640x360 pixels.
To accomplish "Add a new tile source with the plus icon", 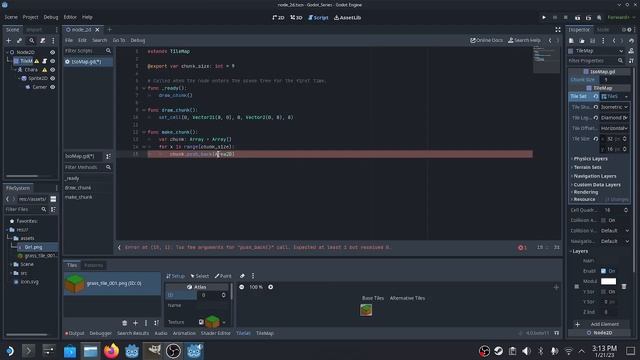I will tap(136, 323).
